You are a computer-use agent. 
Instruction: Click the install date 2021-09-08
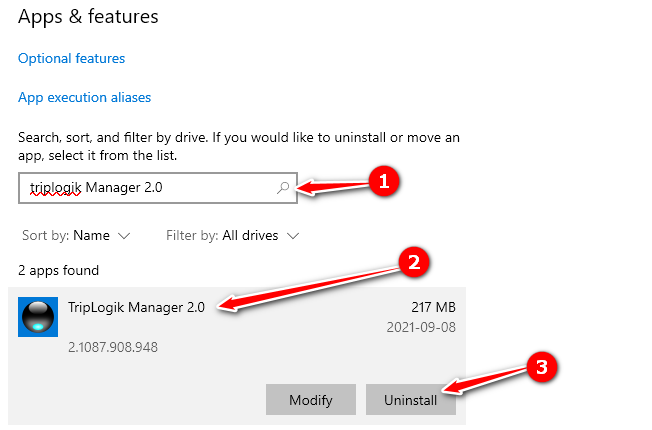pyautogui.click(x=421, y=327)
